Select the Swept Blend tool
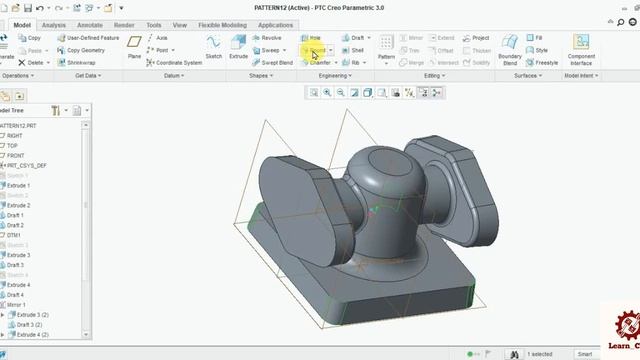This screenshot has height=360, width=640. pos(272,63)
